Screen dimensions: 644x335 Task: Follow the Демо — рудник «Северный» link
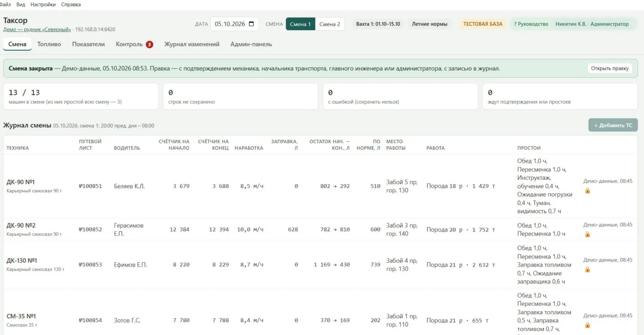click(x=37, y=29)
